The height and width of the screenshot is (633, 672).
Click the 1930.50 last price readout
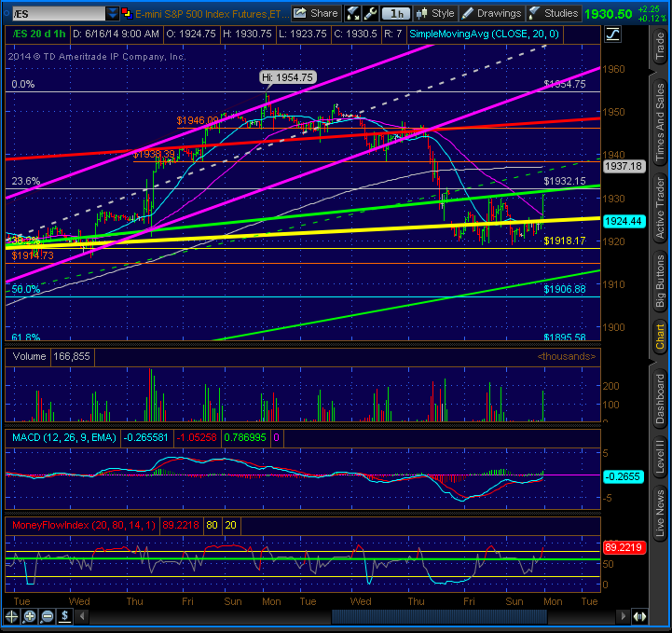[609, 14]
